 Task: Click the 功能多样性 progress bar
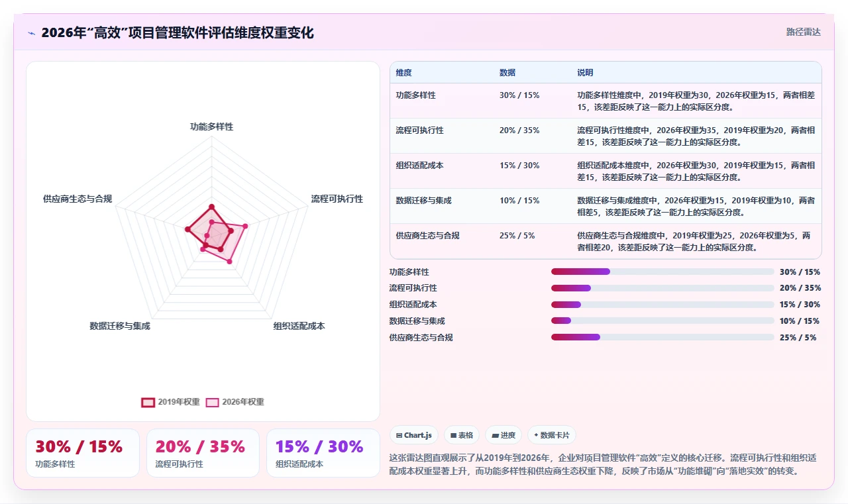pos(662,272)
